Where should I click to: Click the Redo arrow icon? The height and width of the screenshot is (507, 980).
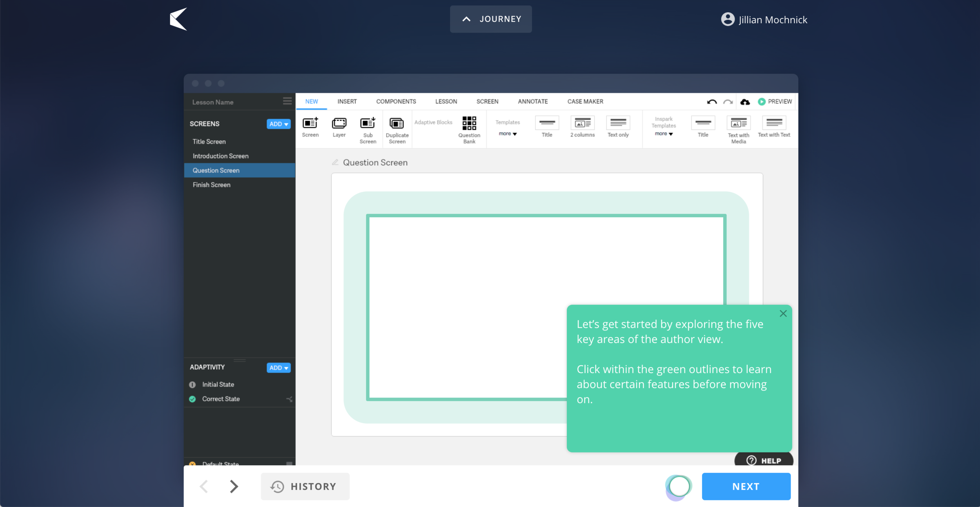click(727, 102)
